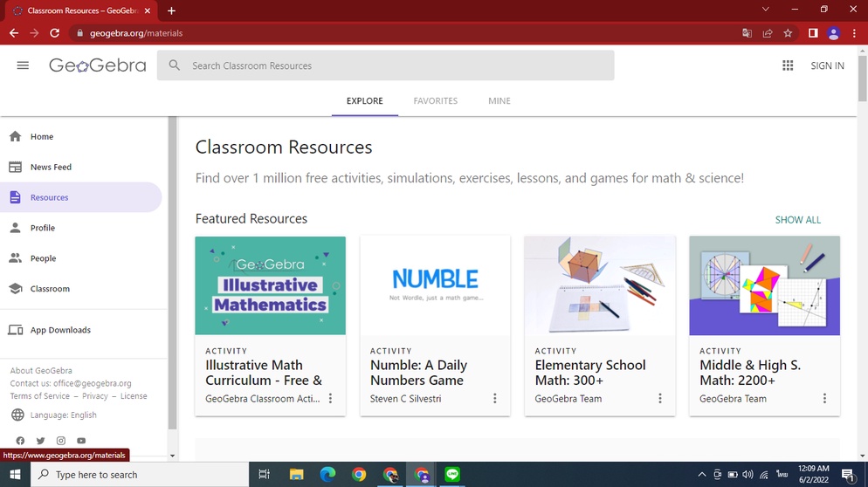Click the volume speaker tray icon
The height and width of the screenshot is (487, 868).
click(x=747, y=474)
